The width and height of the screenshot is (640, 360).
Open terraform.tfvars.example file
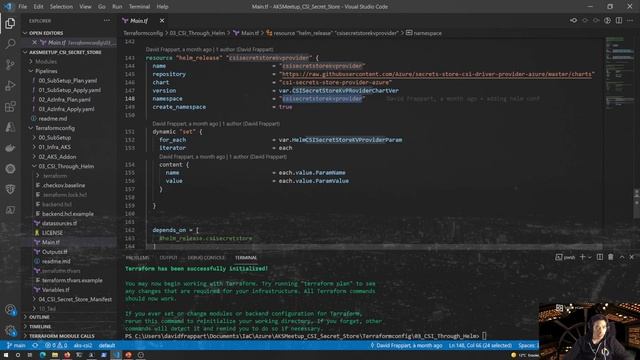click(72, 280)
